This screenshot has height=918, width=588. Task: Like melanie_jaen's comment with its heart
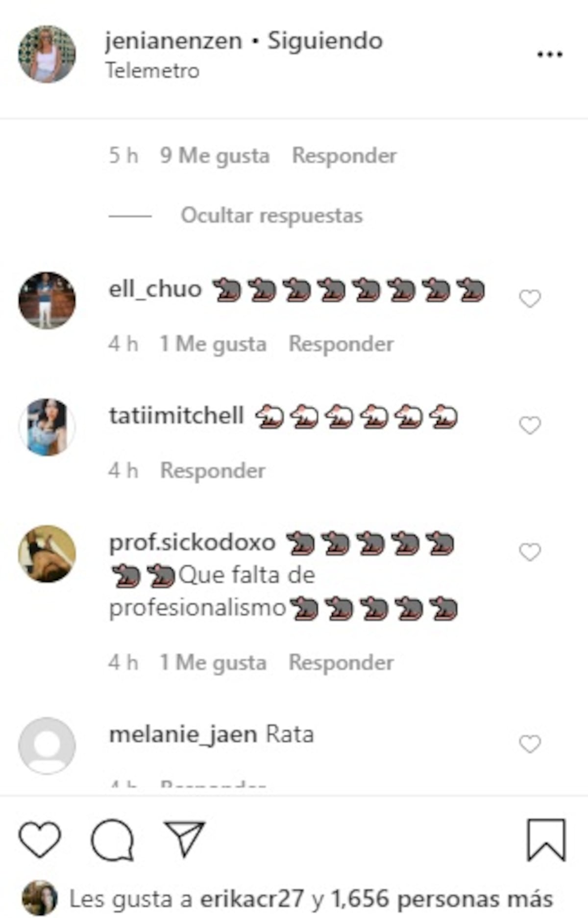530,744
